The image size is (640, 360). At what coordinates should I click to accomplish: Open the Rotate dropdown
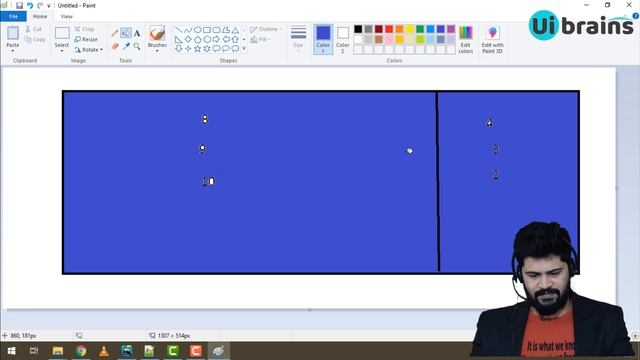point(89,50)
